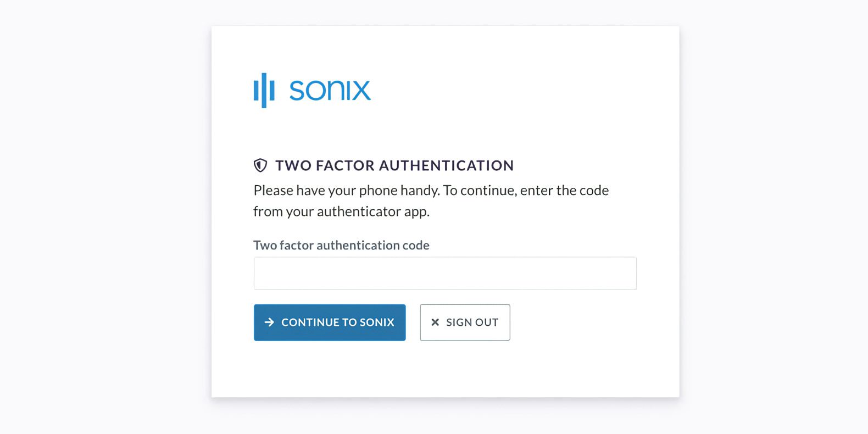Open the Sonix homepage via the logo
This screenshot has height=434, width=868.
point(312,89)
